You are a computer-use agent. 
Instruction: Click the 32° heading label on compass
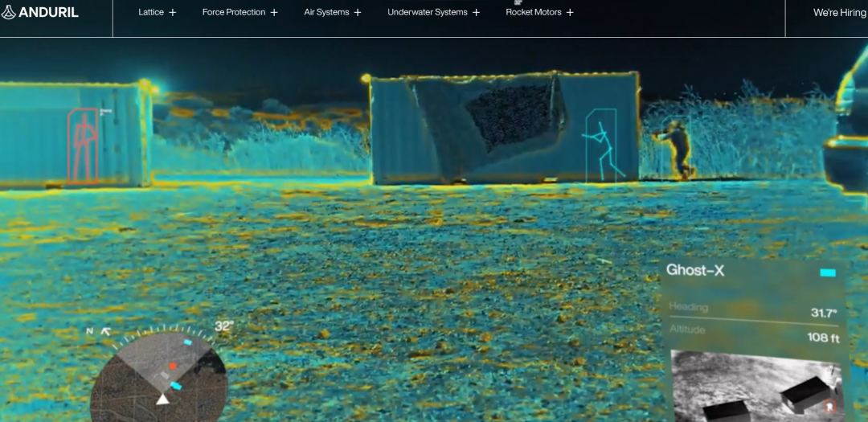pos(224,326)
